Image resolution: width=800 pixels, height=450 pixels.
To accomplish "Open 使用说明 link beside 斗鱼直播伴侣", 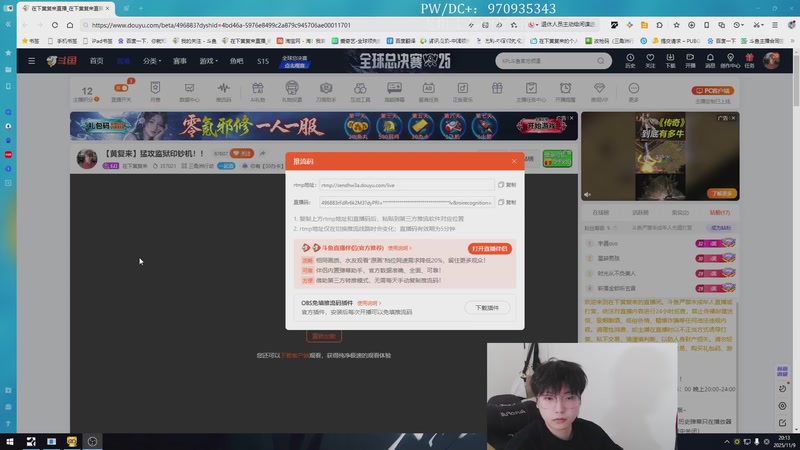I will [399, 248].
